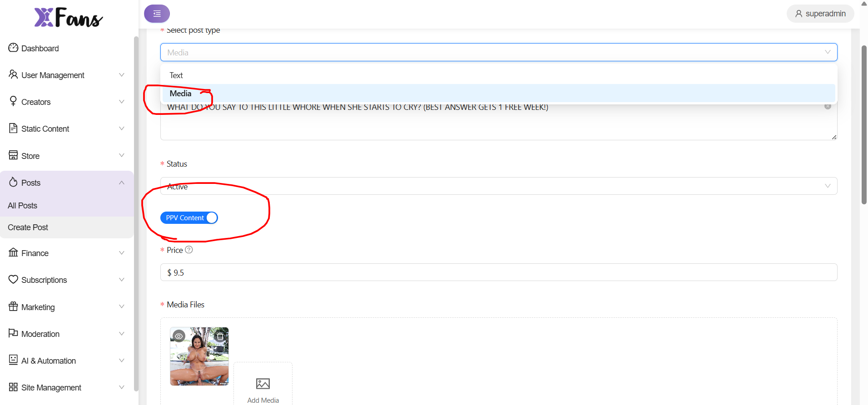Click the Add Media image icon
The width and height of the screenshot is (868, 405).
coord(263,384)
